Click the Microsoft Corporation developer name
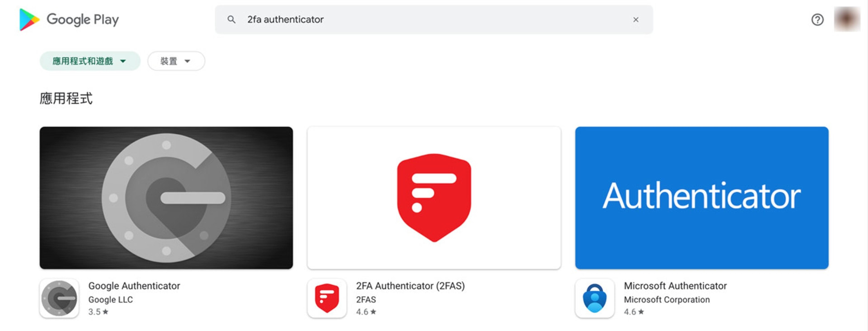This screenshot has width=868, height=331. 667,300
